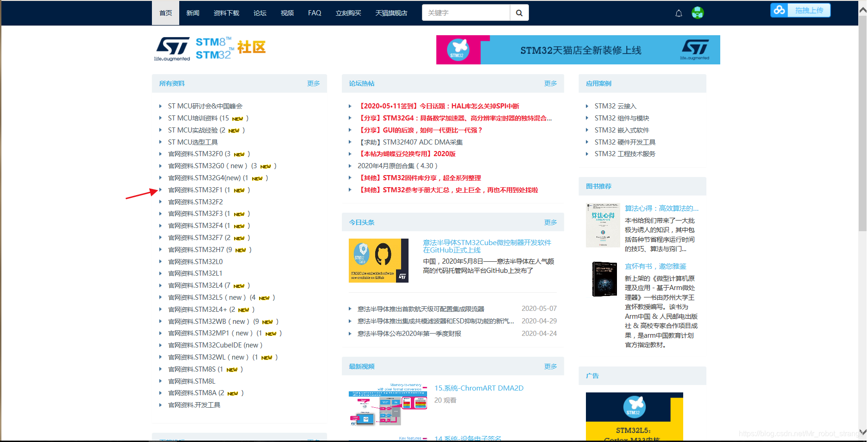Click 更多 in 所有资料 panel
The width and height of the screenshot is (868, 442).
tap(314, 83)
